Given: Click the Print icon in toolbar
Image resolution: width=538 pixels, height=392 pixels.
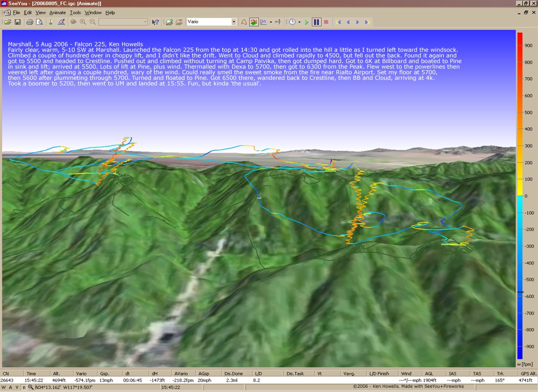Looking at the screenshot, I should [x=29, y=22].
